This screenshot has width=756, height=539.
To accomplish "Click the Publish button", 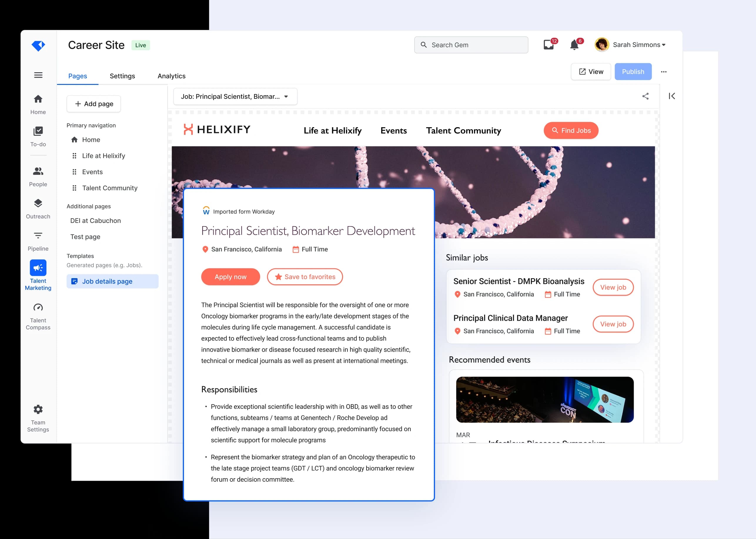I will coord(633,71).
